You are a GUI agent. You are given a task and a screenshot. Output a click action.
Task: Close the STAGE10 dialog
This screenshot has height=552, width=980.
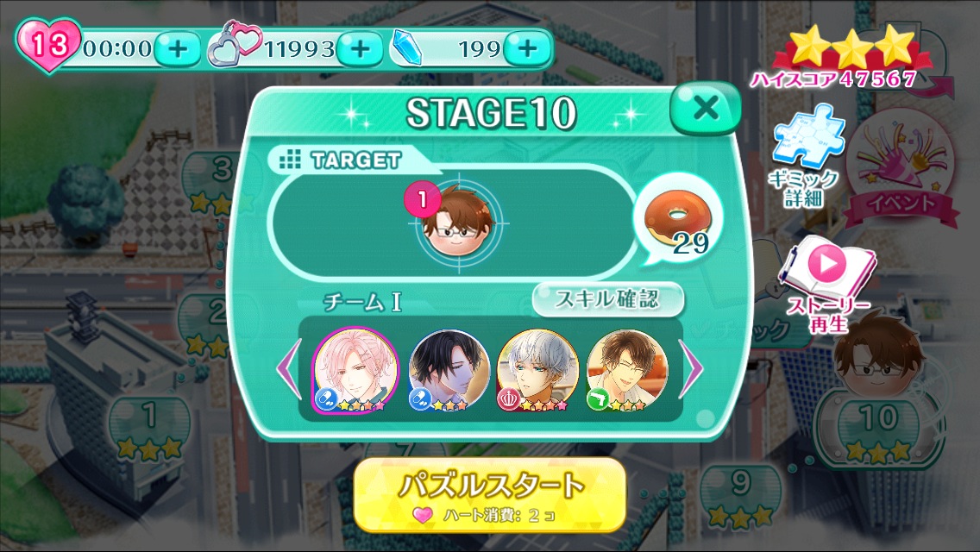point(706,108)
